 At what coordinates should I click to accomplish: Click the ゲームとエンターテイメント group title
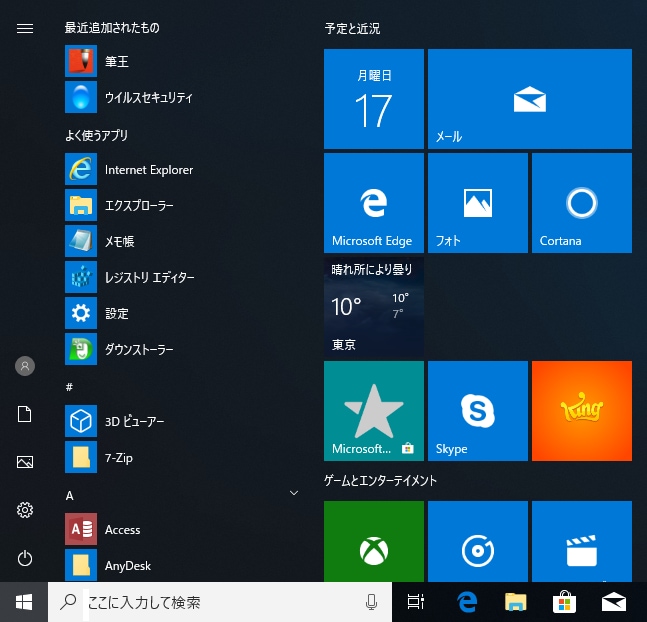(380, 480)
